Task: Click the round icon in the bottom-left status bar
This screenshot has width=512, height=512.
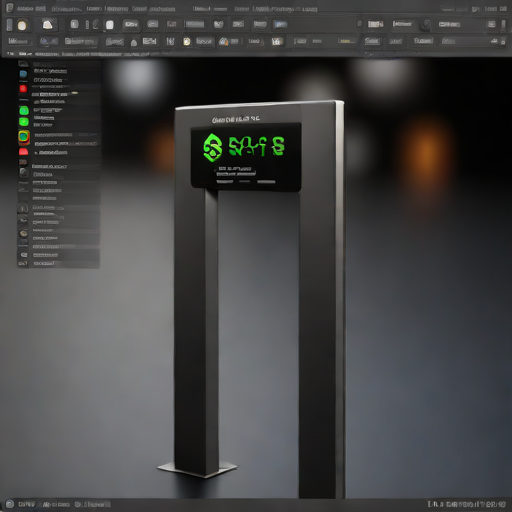Action: point(9,503)
